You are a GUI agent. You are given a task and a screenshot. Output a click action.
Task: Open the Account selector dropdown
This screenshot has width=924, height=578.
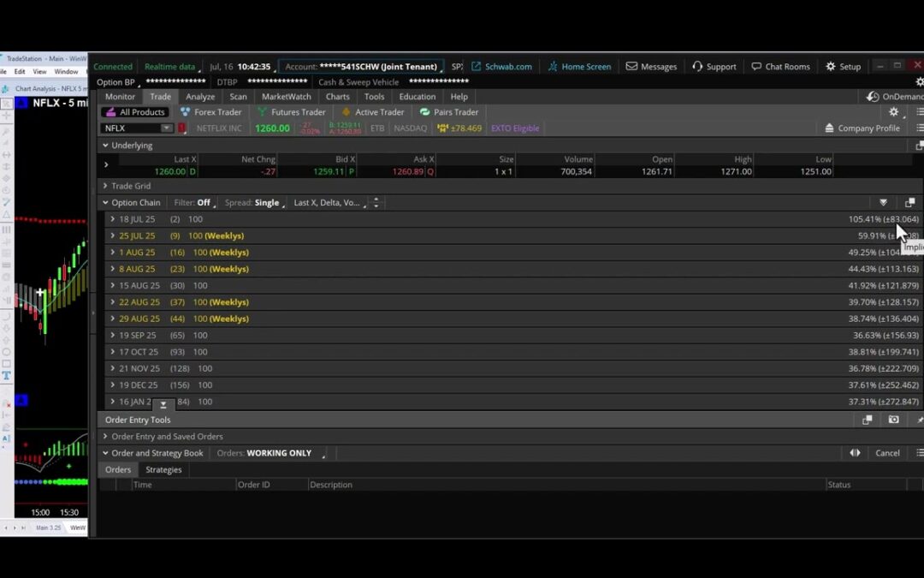click(x=361, y=67)
